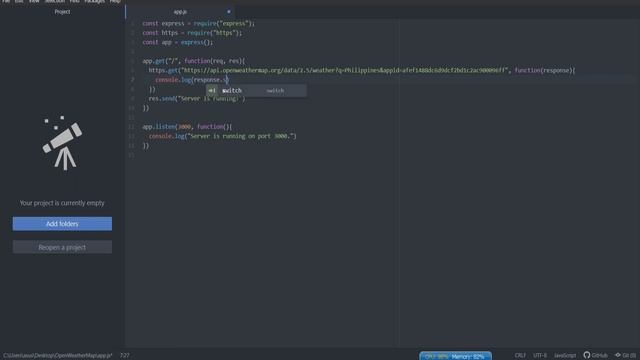Viewport: 640px width, 360px height.
Task: Place cursor on the 'const https' line
Action: pos(192,33)
